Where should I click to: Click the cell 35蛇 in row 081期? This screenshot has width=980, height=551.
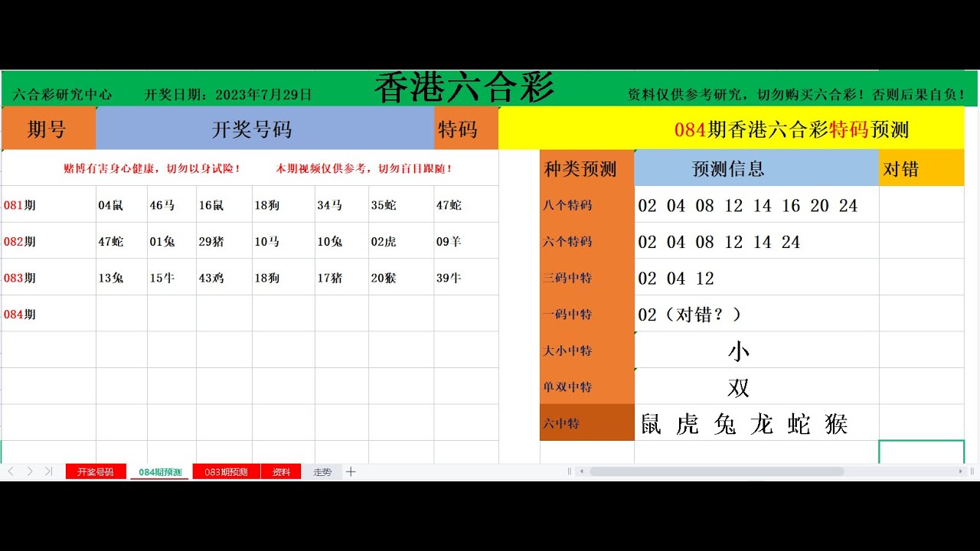tap(401, 204)
